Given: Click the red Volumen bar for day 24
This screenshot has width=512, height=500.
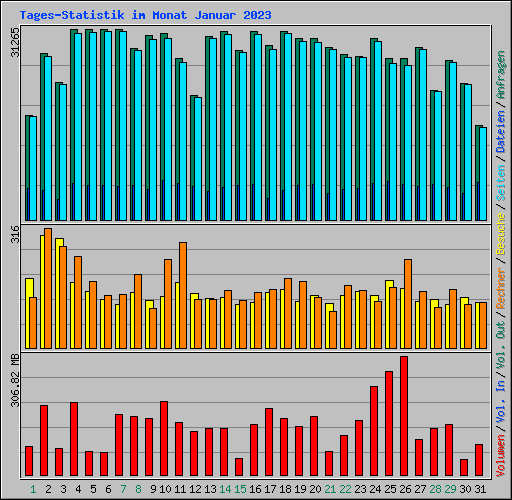Looking at the screenshot, I should tap(374, 431).
